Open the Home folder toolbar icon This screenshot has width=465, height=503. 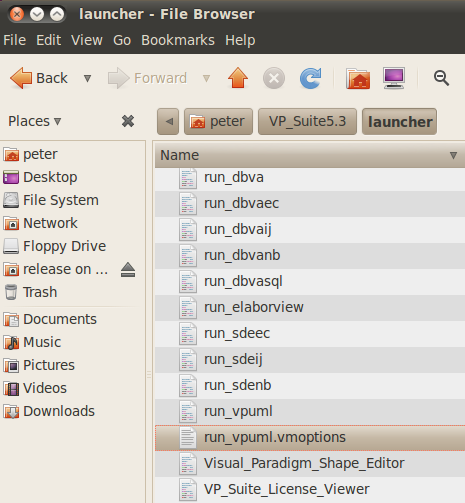[358, 78]
